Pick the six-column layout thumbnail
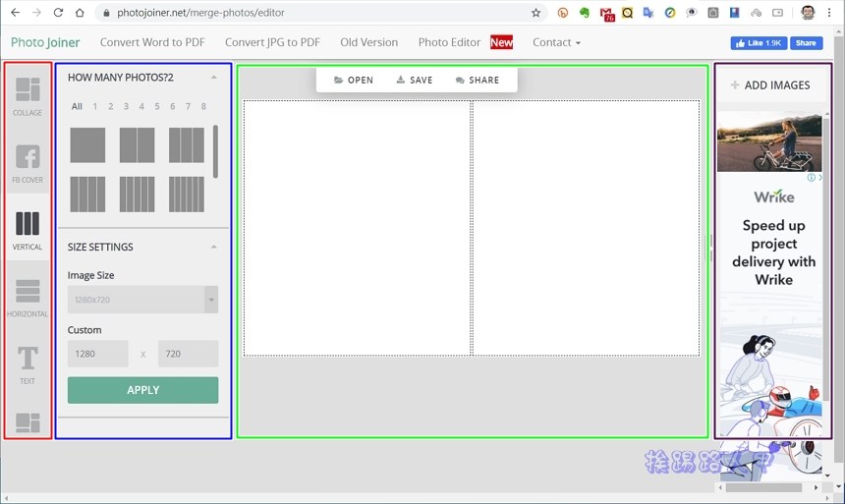This screenshot has width=845, height=504. click(x=187, y=195)
